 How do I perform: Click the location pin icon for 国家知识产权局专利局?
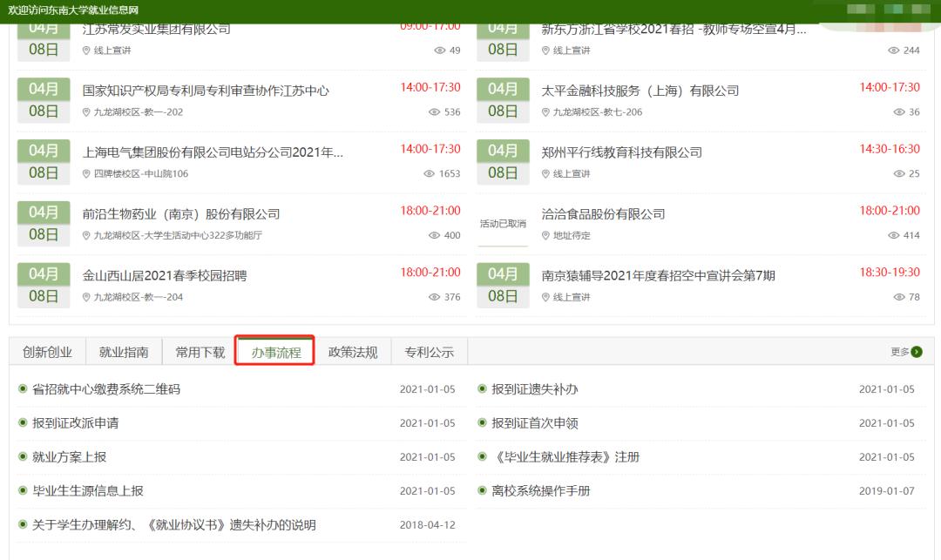tap(86, 112)
